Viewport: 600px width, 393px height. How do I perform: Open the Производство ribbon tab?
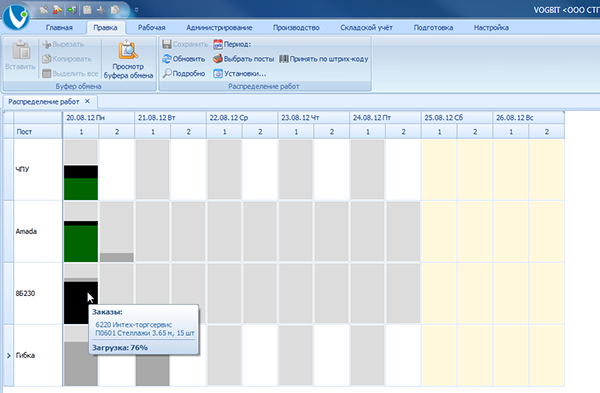click(296, 28)
